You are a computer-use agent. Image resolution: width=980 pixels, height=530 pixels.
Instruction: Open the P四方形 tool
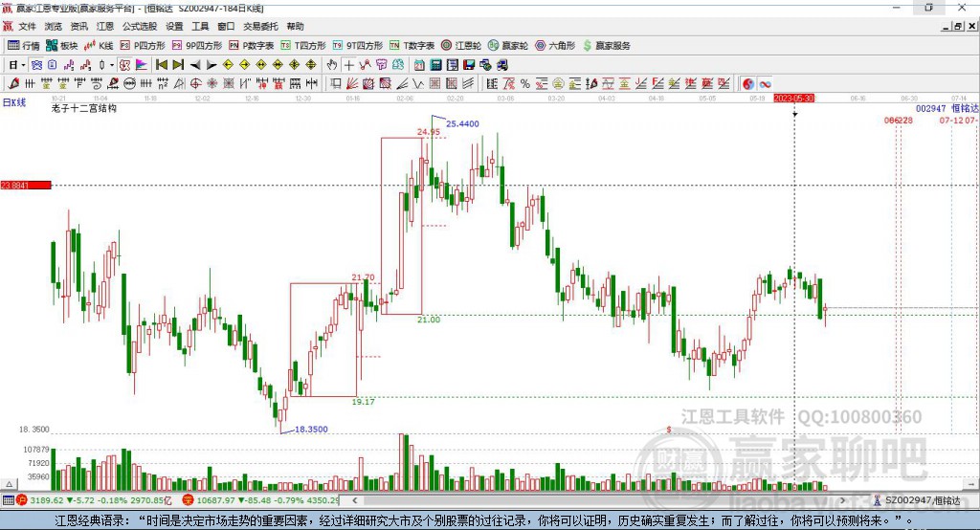tap(143, 46)
